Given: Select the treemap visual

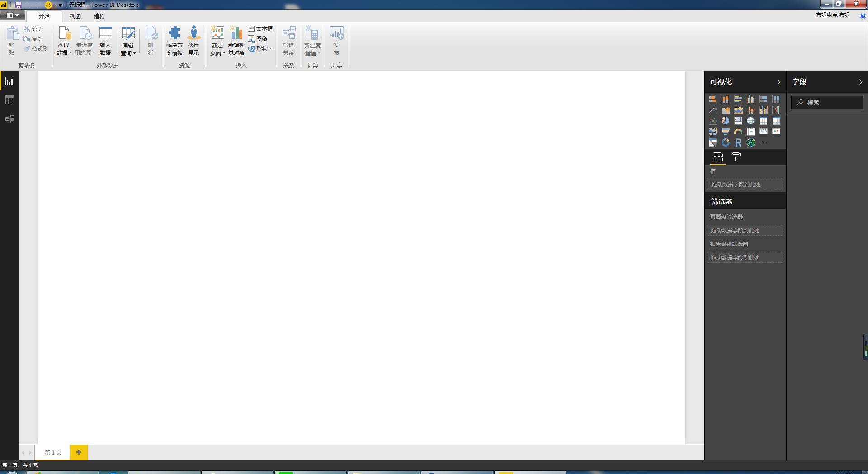Looking at the screenshot, I should (x=738, y=121).
